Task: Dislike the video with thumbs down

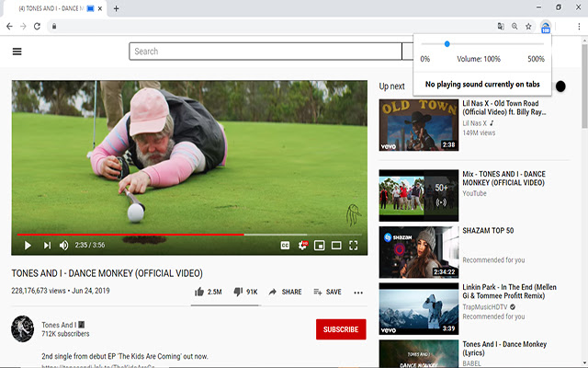Action: [x=245, y=292]
